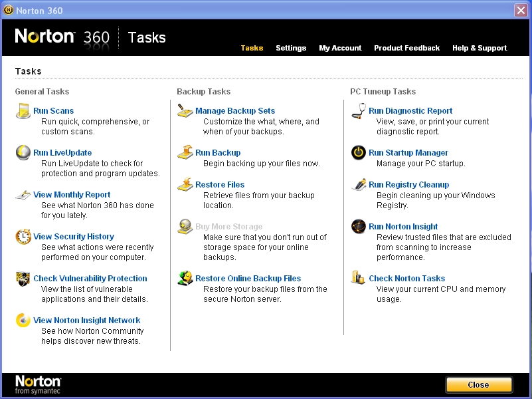Click the Restore Files down-arrow icon
This screenshot has height=399, width=532.
[185, 184]
